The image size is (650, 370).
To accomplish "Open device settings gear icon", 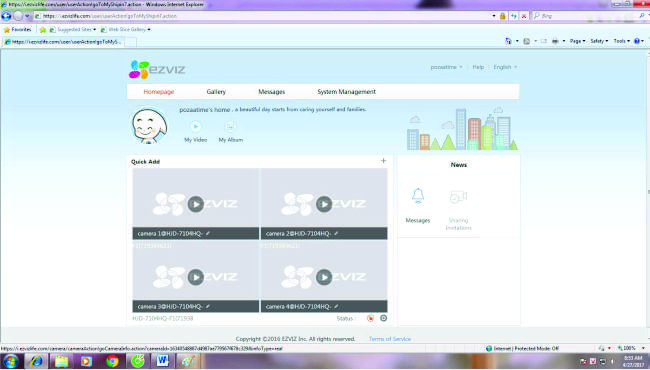I will (x=383, y=318).
